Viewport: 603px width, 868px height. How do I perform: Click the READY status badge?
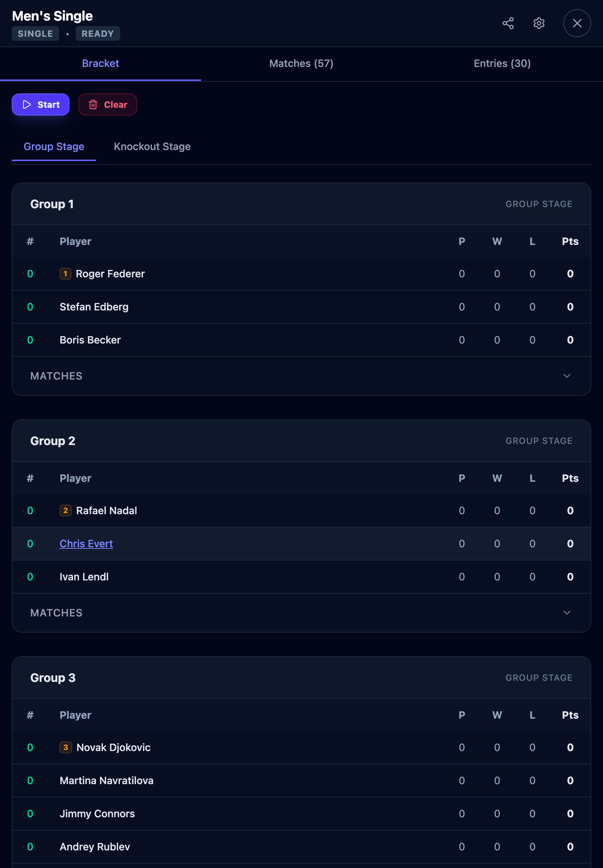click(x=98, y=33)
